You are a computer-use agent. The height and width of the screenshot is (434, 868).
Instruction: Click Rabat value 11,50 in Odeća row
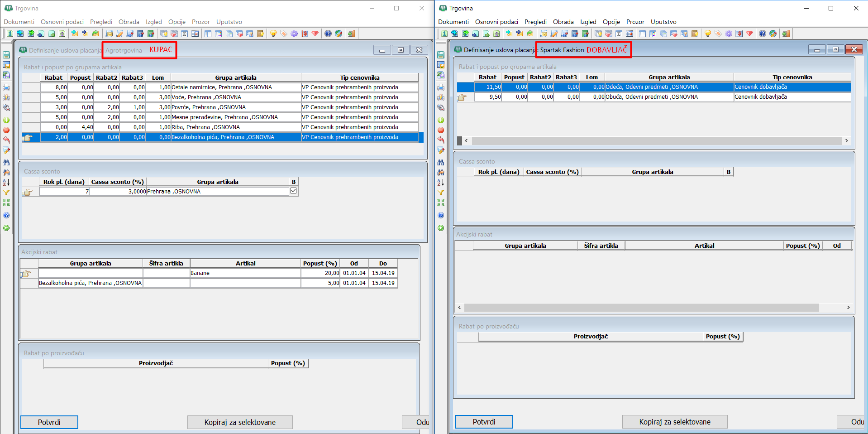coord(488,87)
